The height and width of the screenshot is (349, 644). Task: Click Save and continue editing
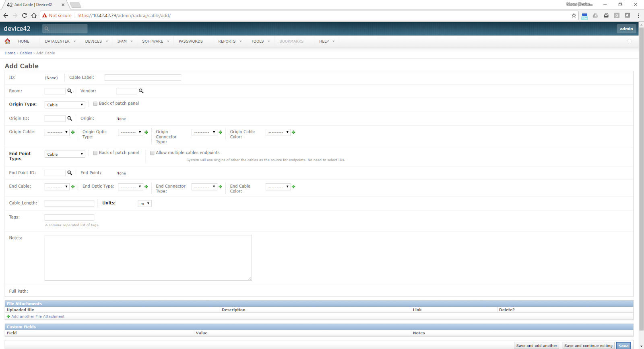tap(588, 345)
